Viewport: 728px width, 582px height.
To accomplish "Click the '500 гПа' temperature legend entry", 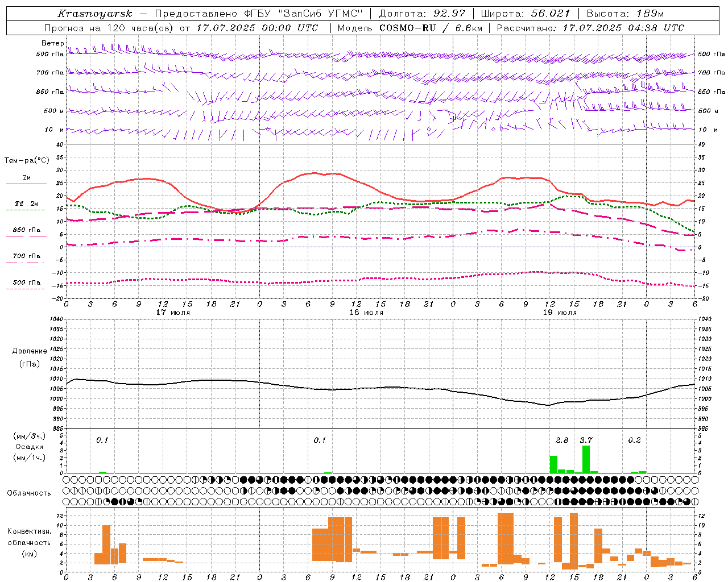I will click(x=27, y=282).
